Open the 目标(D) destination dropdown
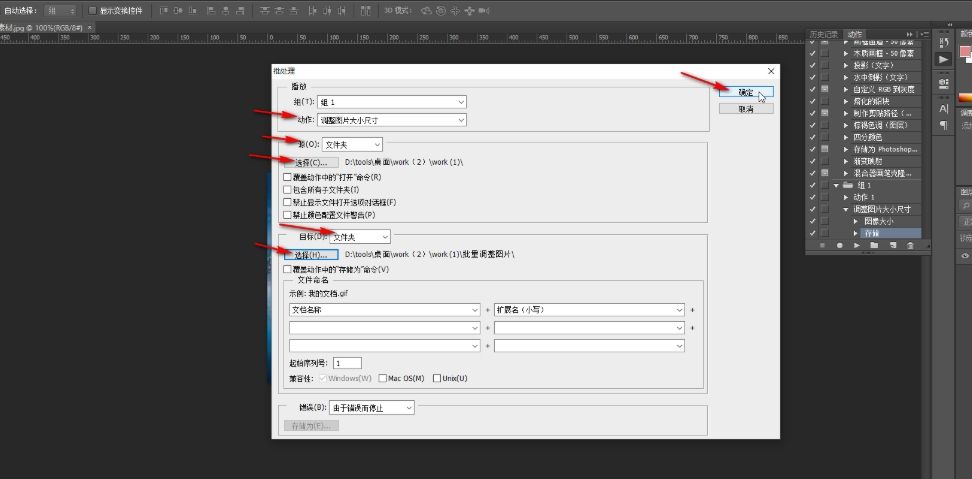Screen dimensions: 972x479 [360, 237]
